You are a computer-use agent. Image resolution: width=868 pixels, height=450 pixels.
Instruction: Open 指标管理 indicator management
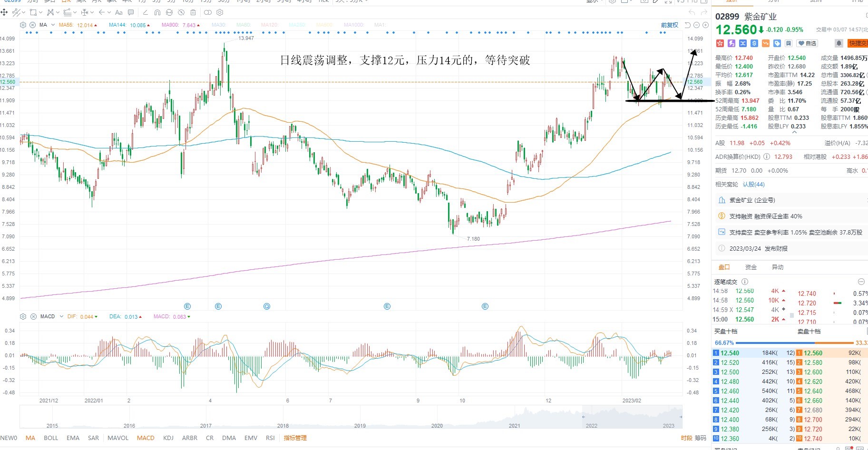[x=295, y=438]
